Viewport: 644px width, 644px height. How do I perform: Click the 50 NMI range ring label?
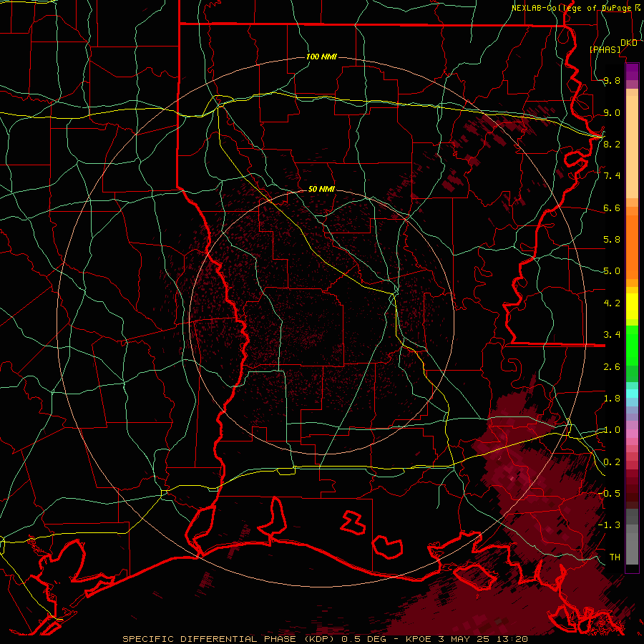[x=321, y=189]
